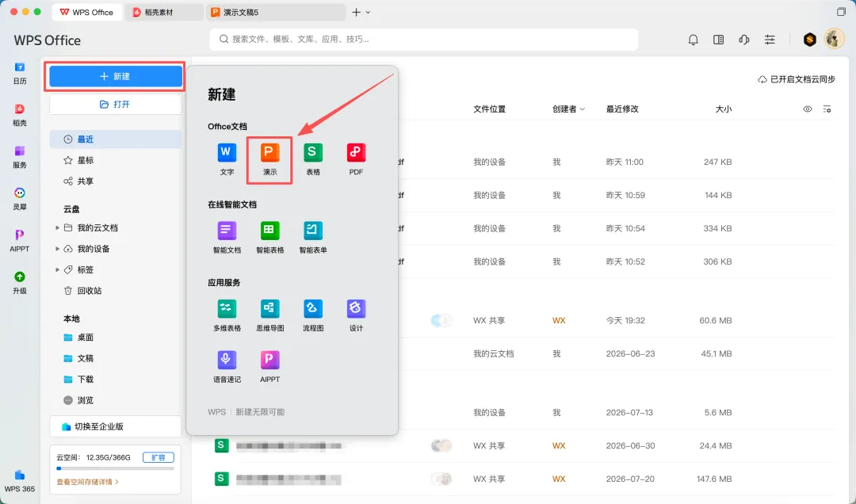Open the sidebar split view window icon top right
The height and width of the screenshot is (504, 856).
point(841,12)
